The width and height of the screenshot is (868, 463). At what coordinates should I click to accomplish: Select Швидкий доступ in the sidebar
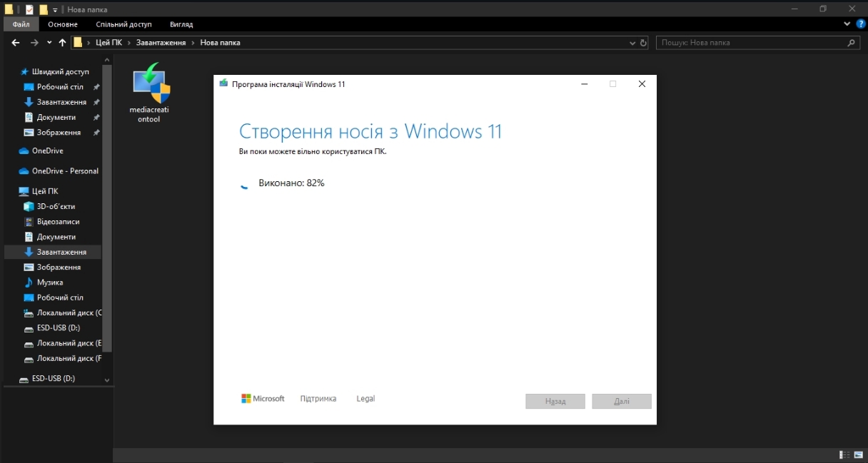(x=60, y=71)
